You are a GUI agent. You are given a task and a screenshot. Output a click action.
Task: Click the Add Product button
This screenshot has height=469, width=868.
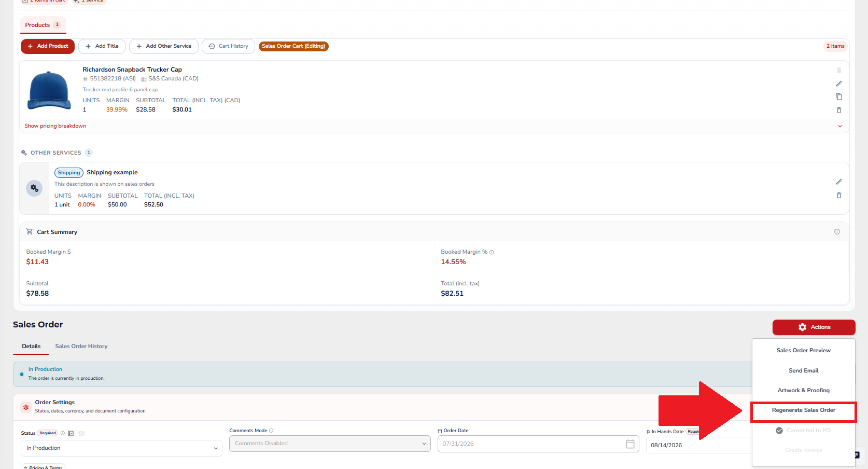coord(48,46)
